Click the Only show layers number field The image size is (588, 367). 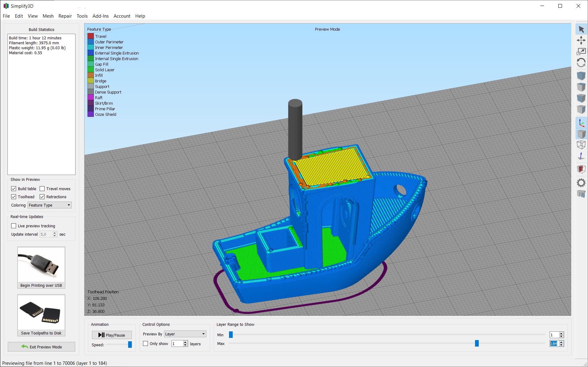click(x=177, y=343)
